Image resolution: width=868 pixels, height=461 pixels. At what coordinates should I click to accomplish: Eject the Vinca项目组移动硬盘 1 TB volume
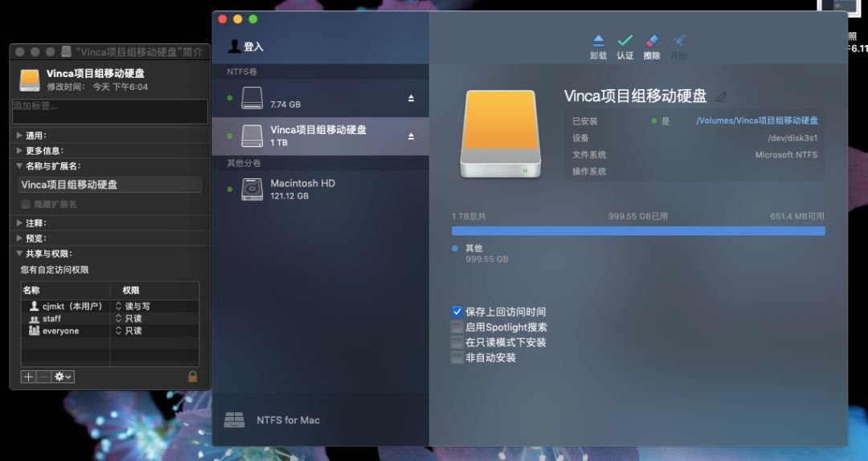point(411,137)
